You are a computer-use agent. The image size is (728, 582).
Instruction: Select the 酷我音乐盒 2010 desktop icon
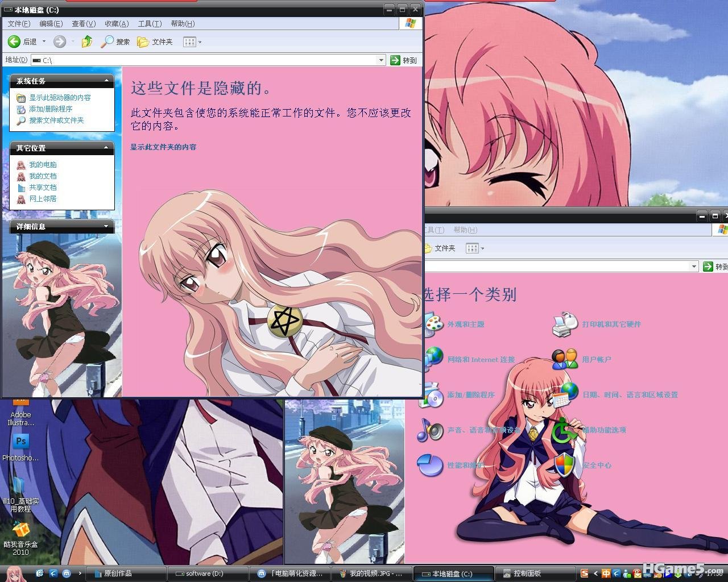21,539
